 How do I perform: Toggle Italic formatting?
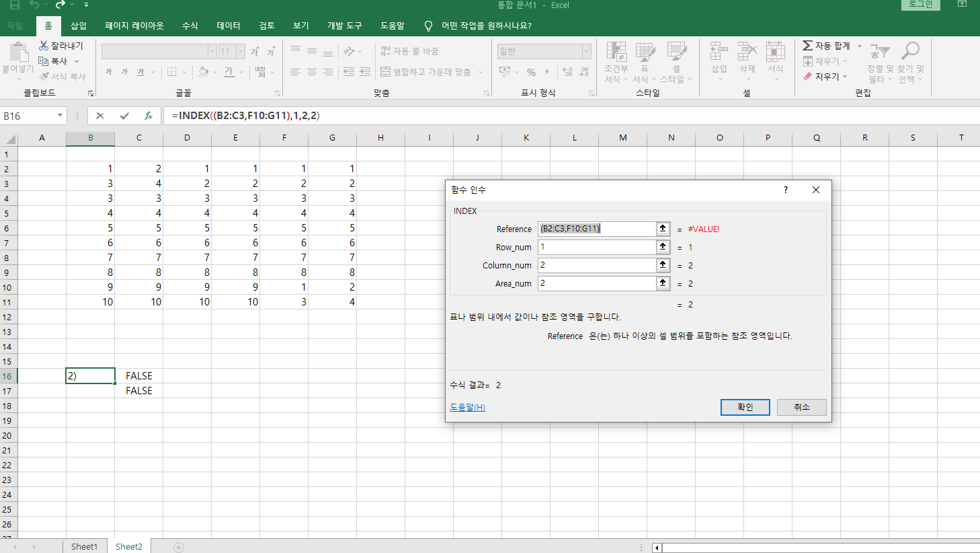coord(125,72)
